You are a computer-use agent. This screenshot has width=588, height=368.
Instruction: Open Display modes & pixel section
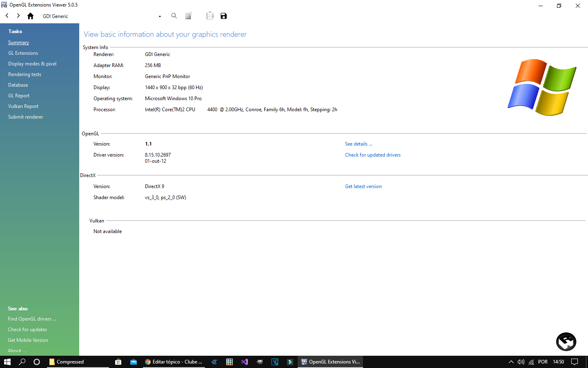(32, 64)
